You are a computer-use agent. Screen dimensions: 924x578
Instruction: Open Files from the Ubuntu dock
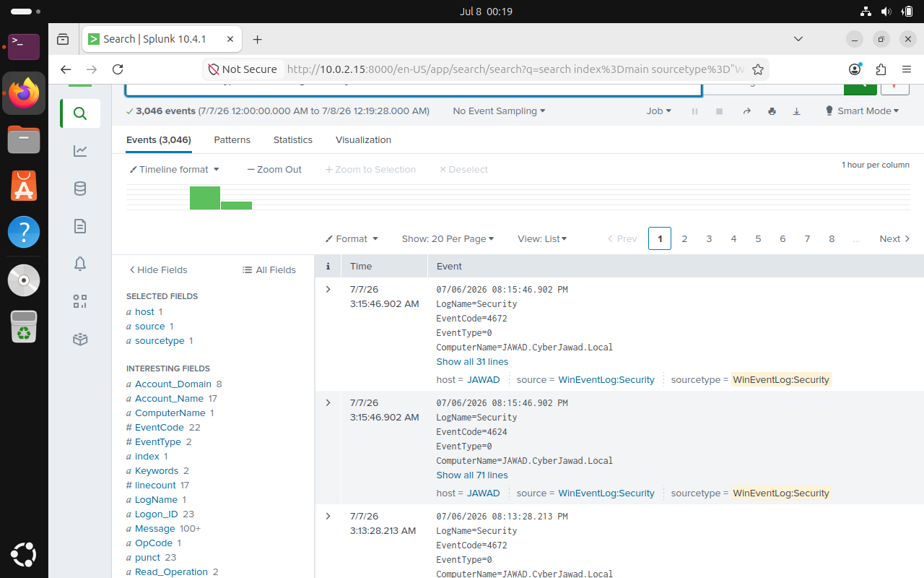[x=24, y=139]
